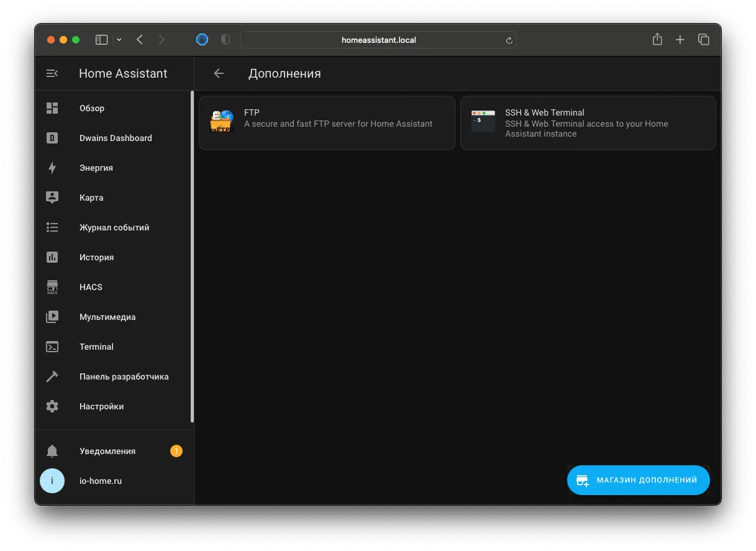Open the FTP add-on card
The width and height of the screenshot is (756, 551).
point(327,122)
